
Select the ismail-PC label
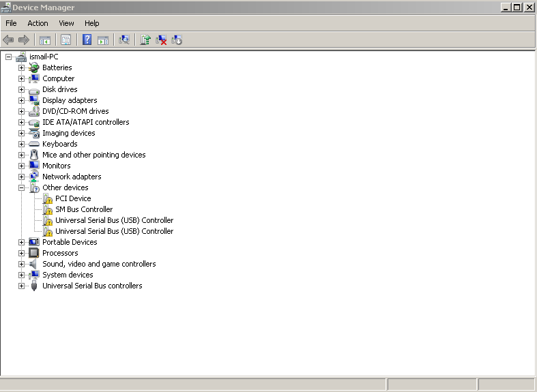pyautogui.click(x=44, y=57)
